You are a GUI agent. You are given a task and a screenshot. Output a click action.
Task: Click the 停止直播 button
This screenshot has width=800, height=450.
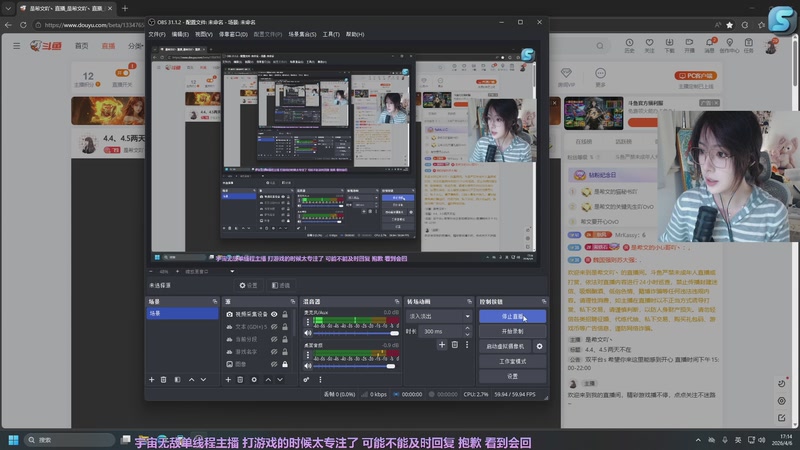click(x=512, y=316)
